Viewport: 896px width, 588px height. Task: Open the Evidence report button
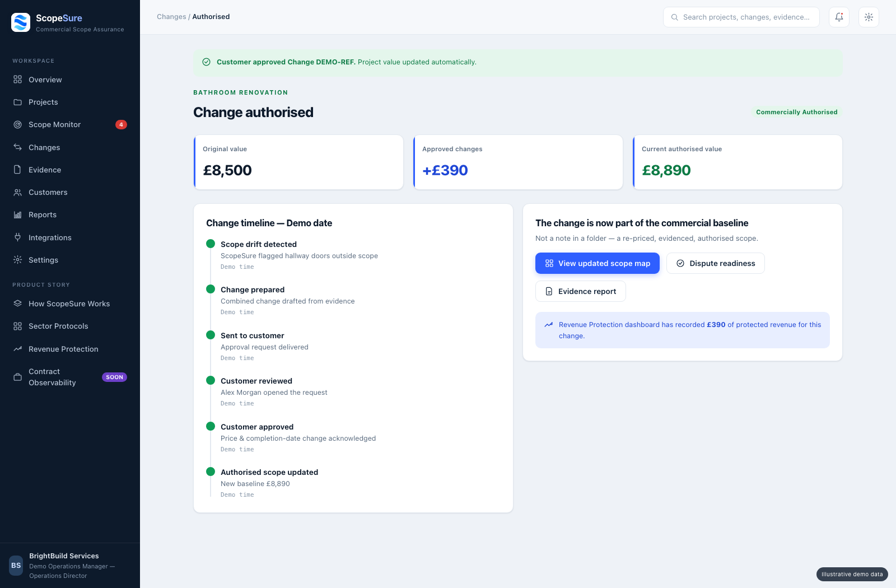[x=581, y=291]
